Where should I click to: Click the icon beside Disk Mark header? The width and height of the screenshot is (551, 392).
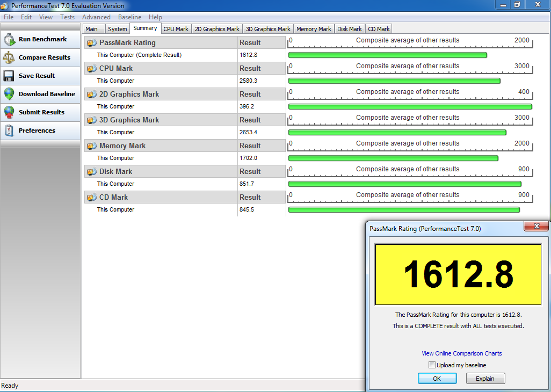coord(91,172)
